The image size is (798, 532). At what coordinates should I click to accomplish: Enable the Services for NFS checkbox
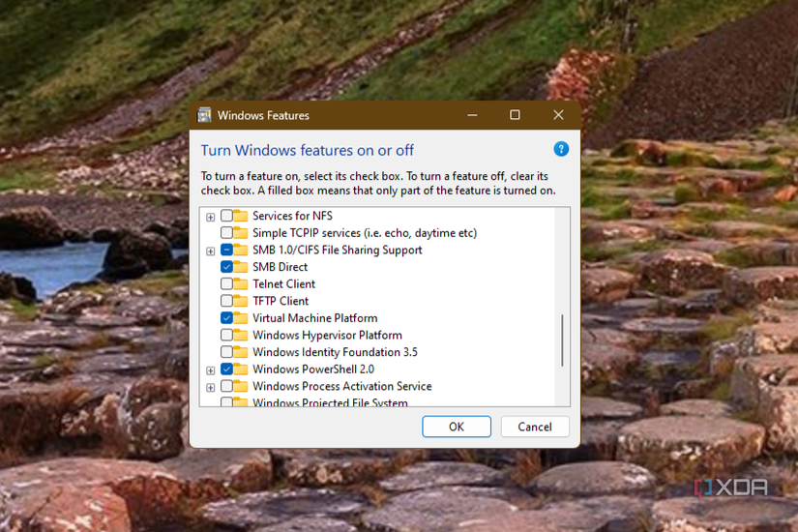pos(226,216)
